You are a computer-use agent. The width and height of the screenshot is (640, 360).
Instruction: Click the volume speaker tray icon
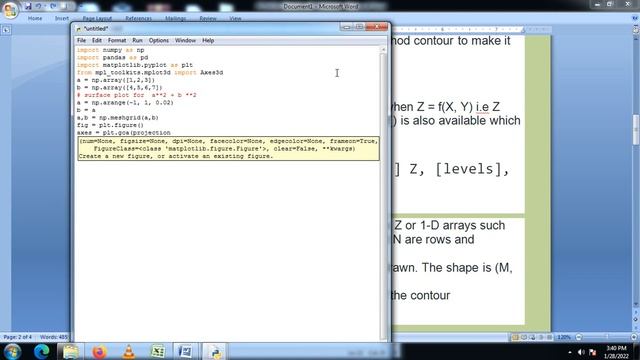coord(581,352)
